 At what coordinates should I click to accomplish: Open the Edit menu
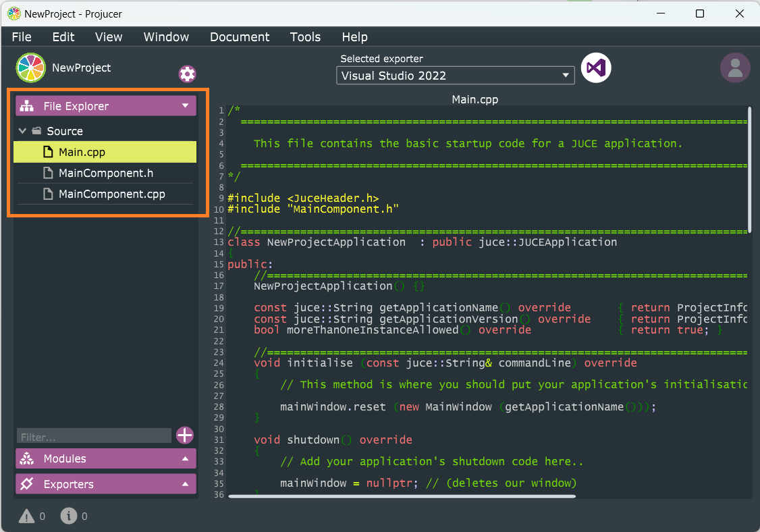click(x=63, y=37)
